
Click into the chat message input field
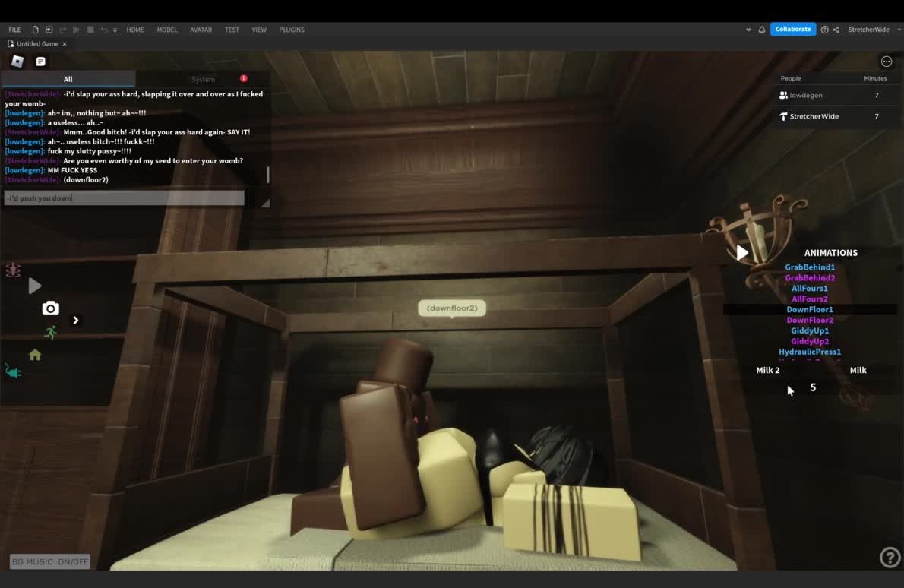(124, 198)
